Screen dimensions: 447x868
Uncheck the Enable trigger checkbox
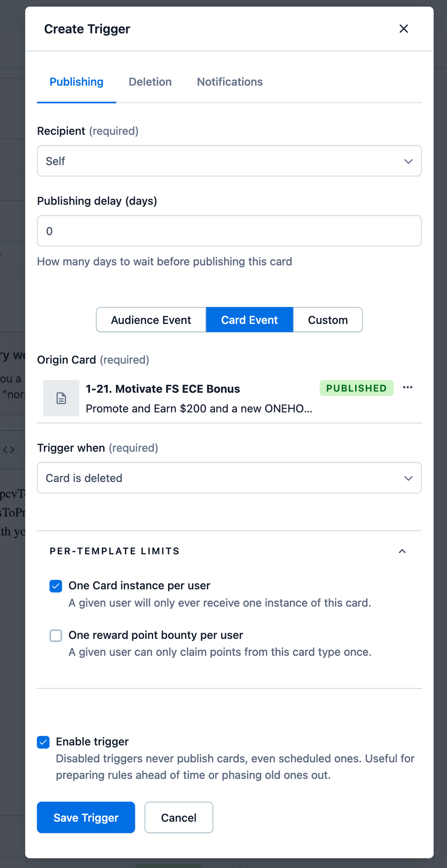click(43, 742)
